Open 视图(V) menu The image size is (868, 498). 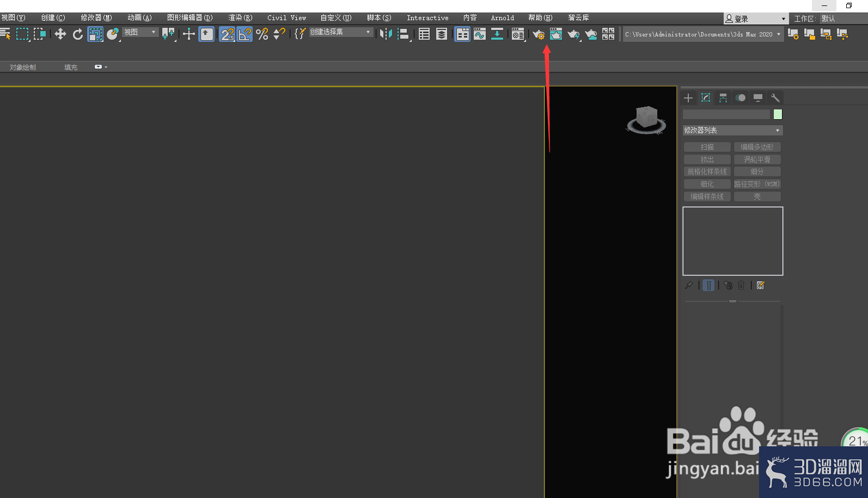coord(13,18)
